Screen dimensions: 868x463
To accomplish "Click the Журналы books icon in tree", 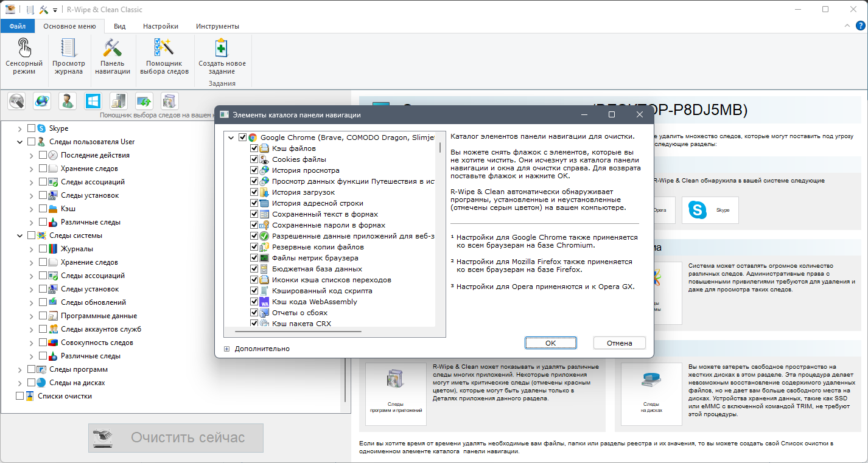I will click(53, 249).
